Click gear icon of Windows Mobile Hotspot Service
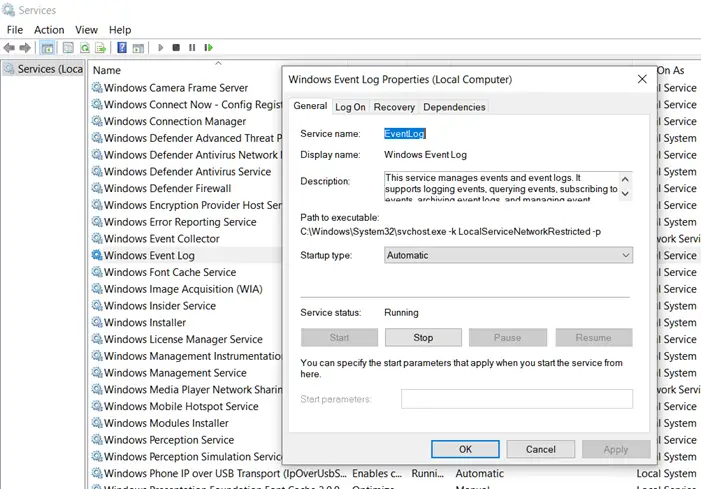Screen dimensions: 701x489 click(x=97, y=406)
